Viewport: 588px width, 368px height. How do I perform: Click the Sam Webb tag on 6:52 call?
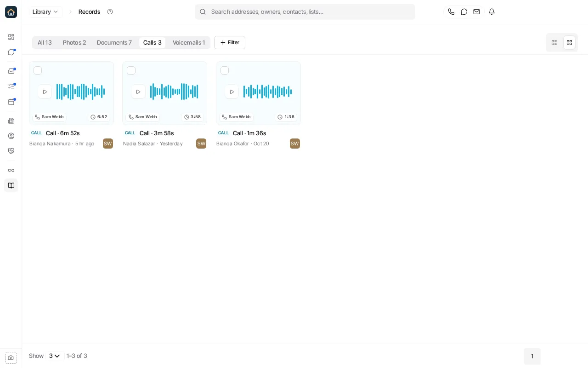49,117
